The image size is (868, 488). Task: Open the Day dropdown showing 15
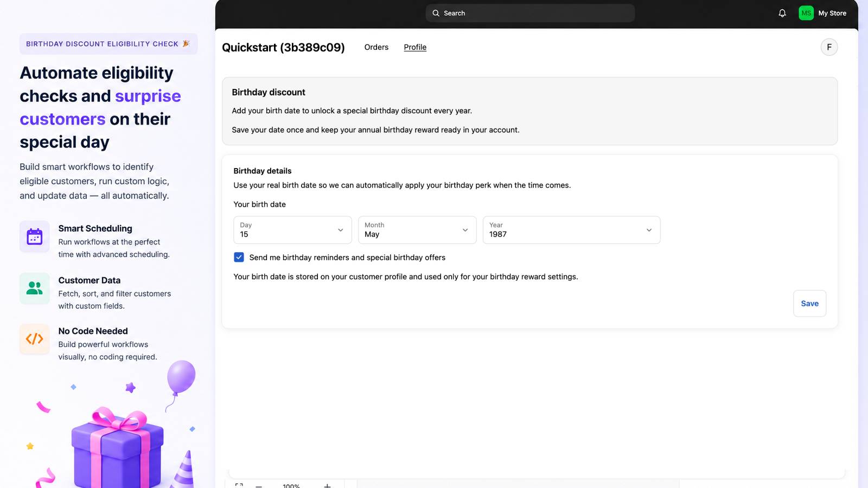click(x=292, y=230)
